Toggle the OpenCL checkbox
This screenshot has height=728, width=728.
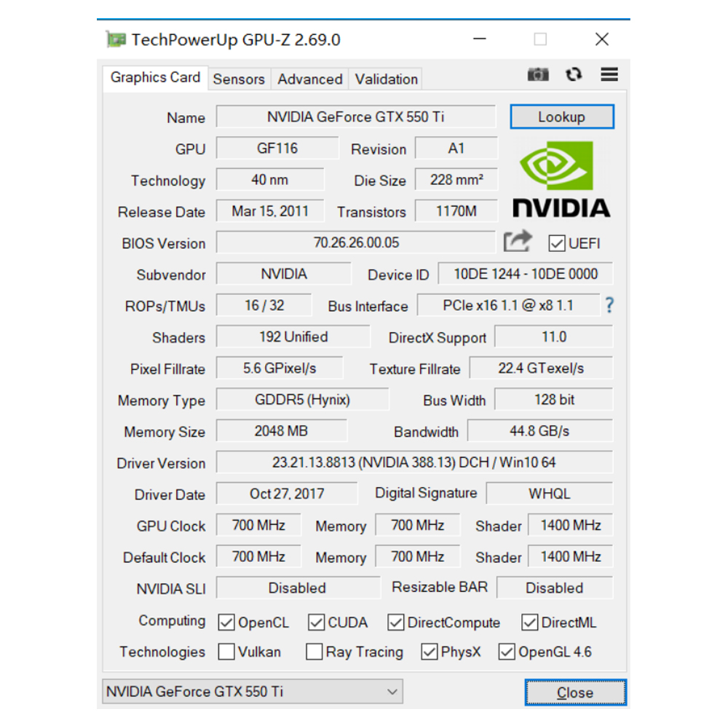[226, 622]
